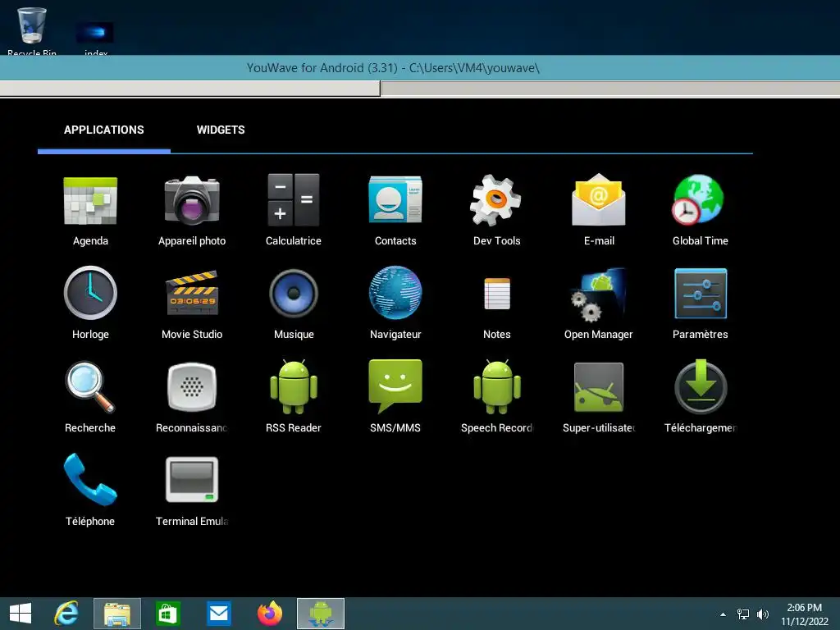Open the Windows Start menu

click(x=21, y=614)
